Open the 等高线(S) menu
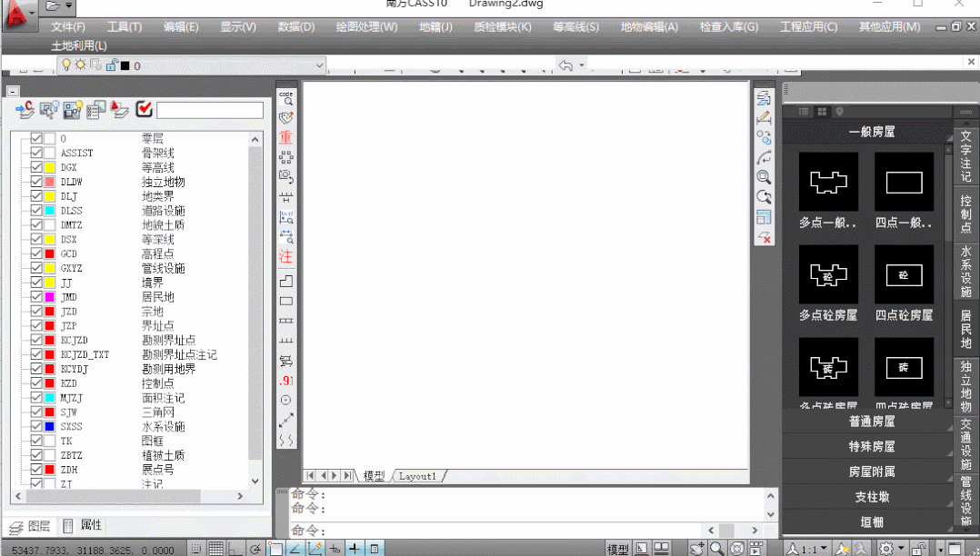 [x=575, y=27]
